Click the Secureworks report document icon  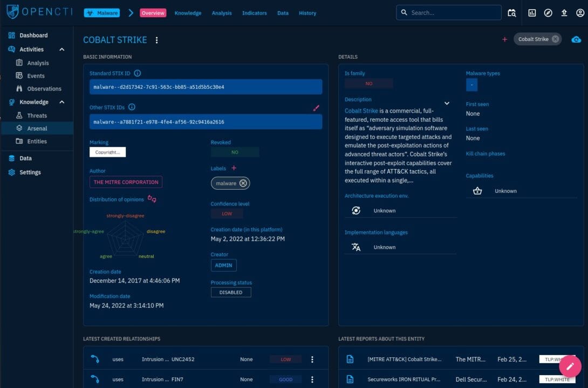pos(350,379)
